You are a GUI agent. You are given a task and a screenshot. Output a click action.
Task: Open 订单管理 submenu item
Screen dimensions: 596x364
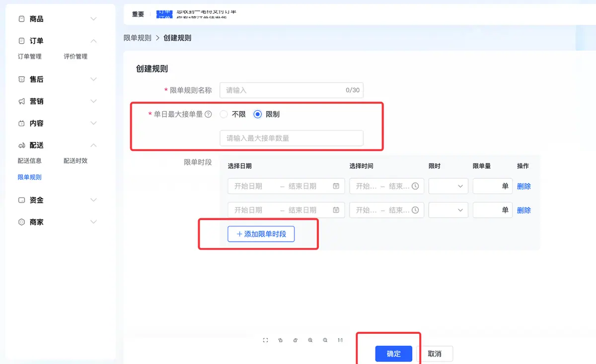(x=30, y=57)
